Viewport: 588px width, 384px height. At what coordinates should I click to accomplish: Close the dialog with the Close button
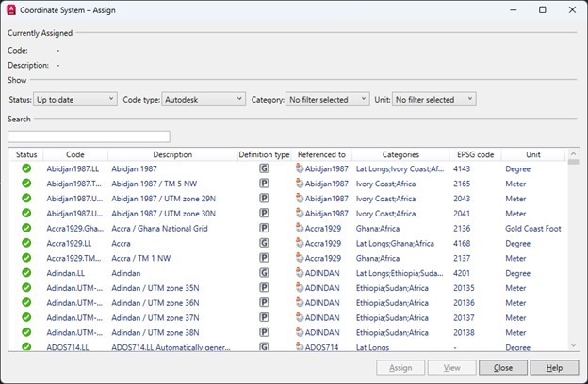(x=503, y=368)
